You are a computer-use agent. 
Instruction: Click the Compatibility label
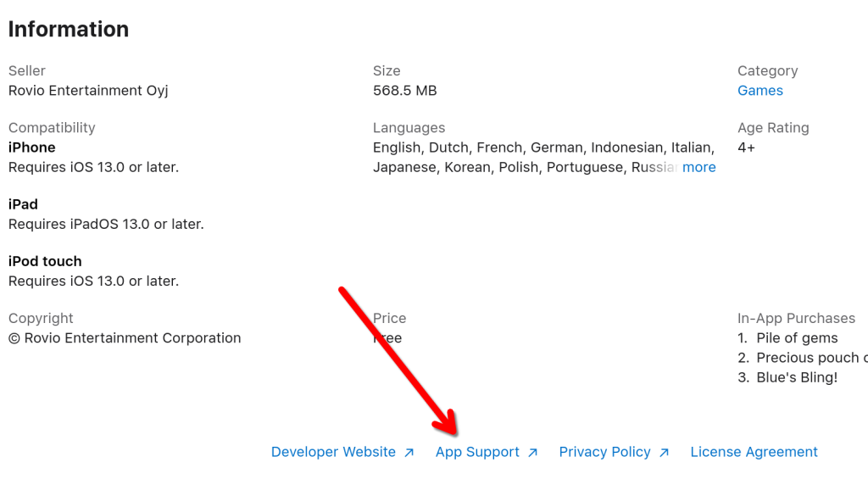point(52,128)
